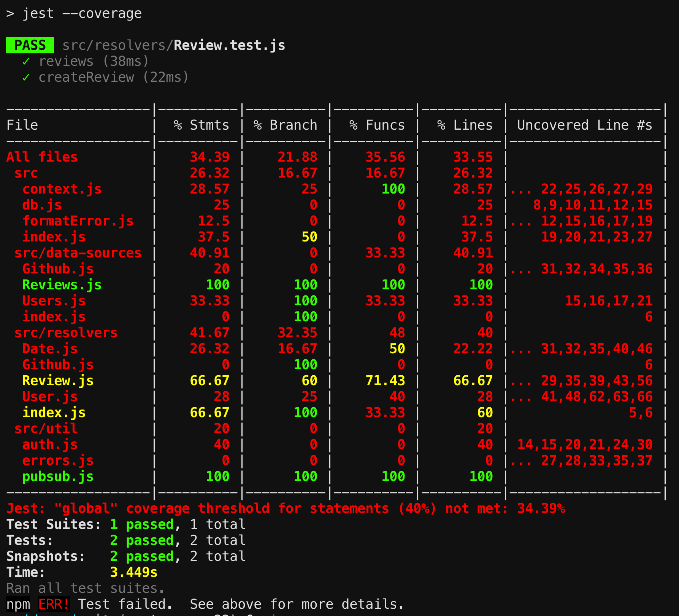Viewport: 679px width, 616px height.
Task: Click the 'pubsub.js' file name
Action: tap(58, 476)
